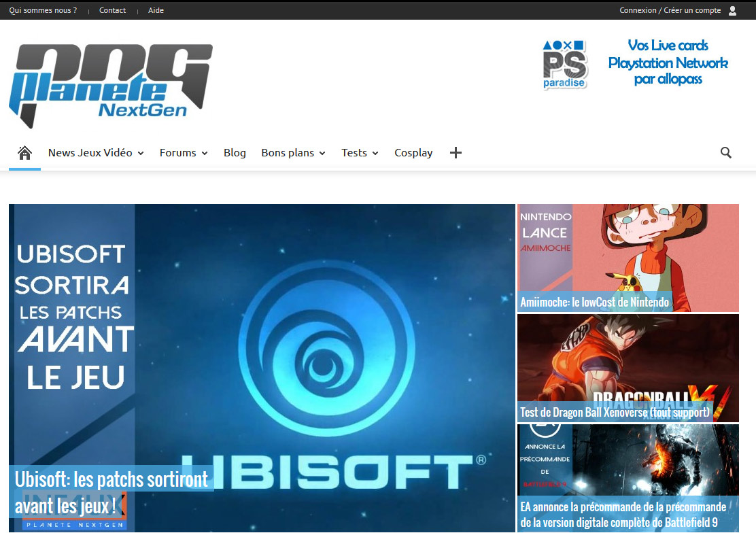Click the Planete NextGen logo
Image resolution: width=756 pixels, height=550 pixels.
point(111,84)
